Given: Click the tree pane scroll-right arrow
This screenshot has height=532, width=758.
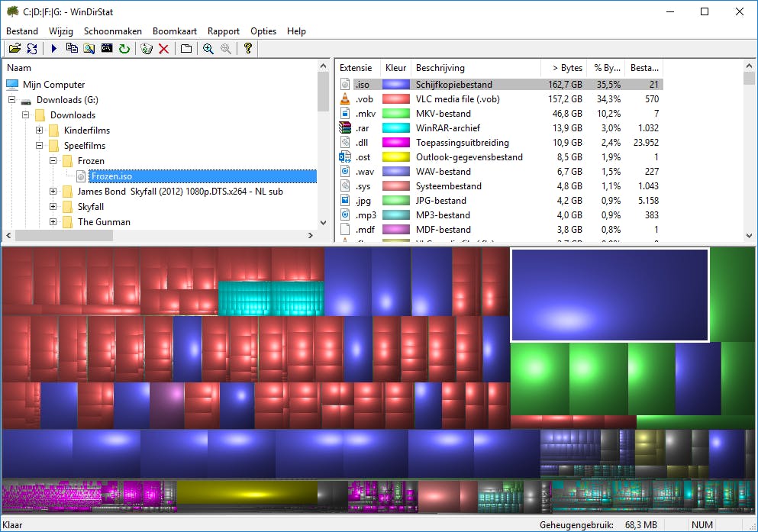Looking at the screenshot, I should (x=311, y=235).
